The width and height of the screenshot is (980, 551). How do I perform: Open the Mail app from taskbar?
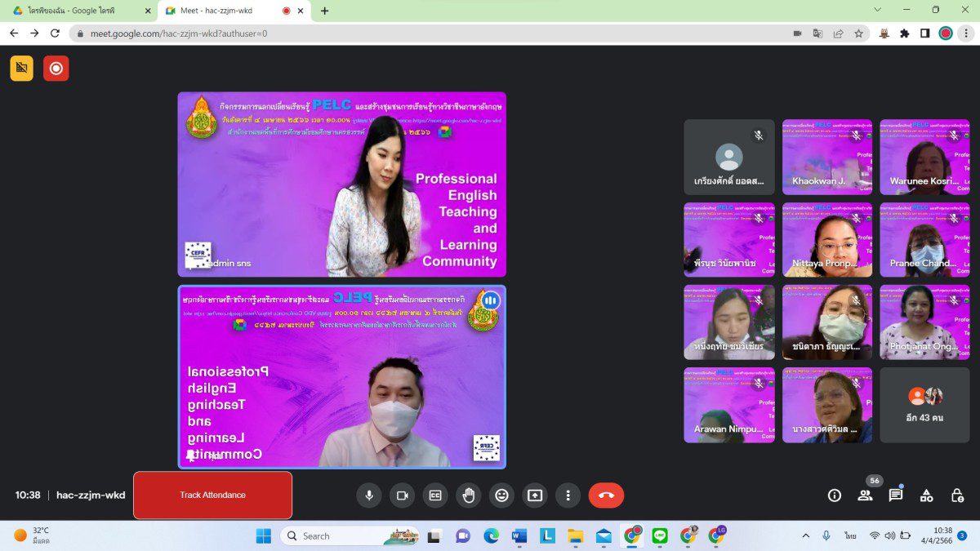tap(604, 535)
